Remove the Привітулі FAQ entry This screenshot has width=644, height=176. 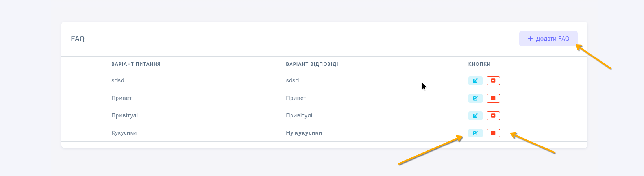coord(493,116)
